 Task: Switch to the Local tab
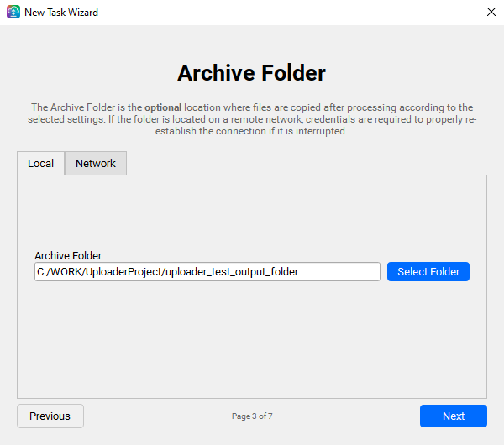[41, 163]
